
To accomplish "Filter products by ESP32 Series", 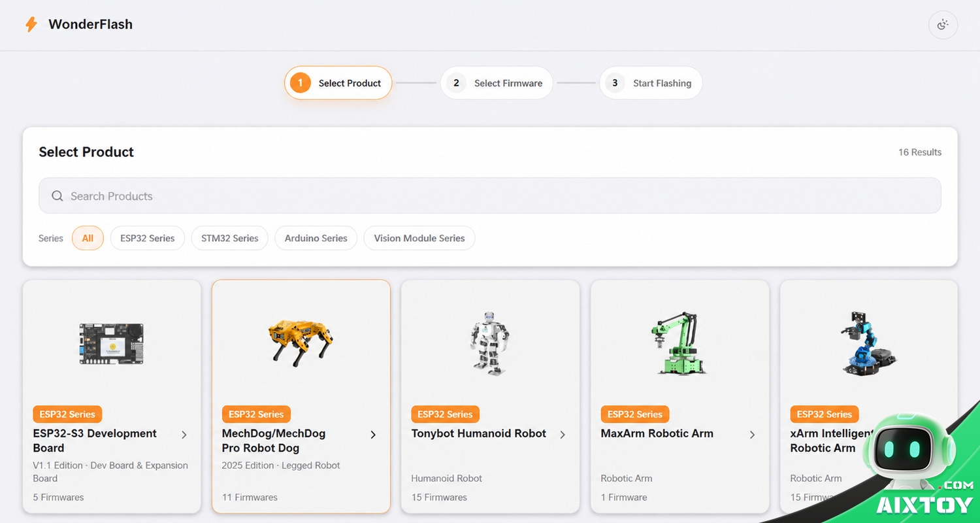I will tap(148, 238).
